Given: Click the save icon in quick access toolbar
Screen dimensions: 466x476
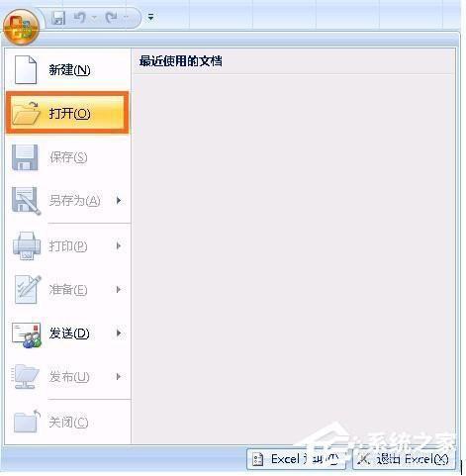Looking at the screenshot, I should pyautogui.click(x=58, y=17).
